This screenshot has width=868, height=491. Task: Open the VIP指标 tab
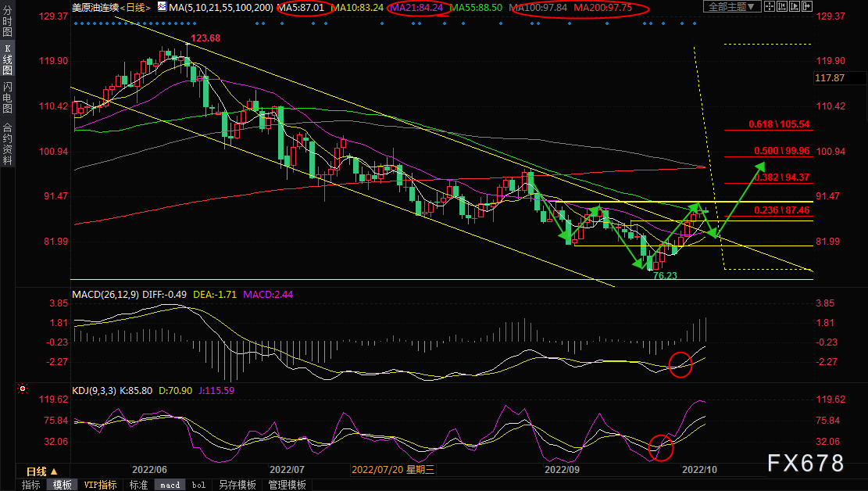100,485
